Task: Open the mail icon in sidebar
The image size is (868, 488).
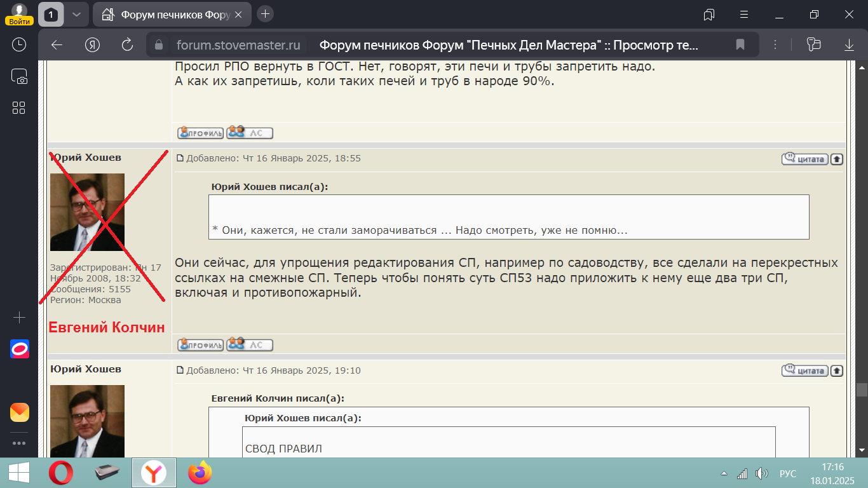Action: tap(19, 412)
